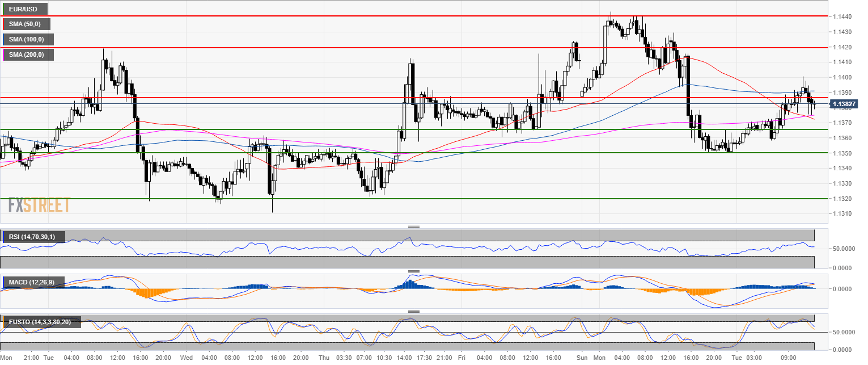Click the green color marker beside EUR/USD

(4, 9)
